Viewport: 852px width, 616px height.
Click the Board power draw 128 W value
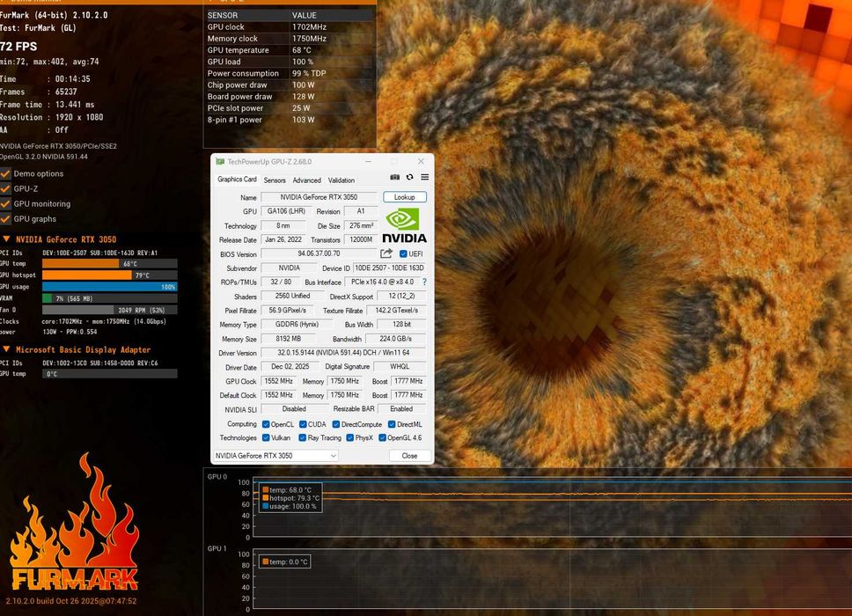(303, 97)
